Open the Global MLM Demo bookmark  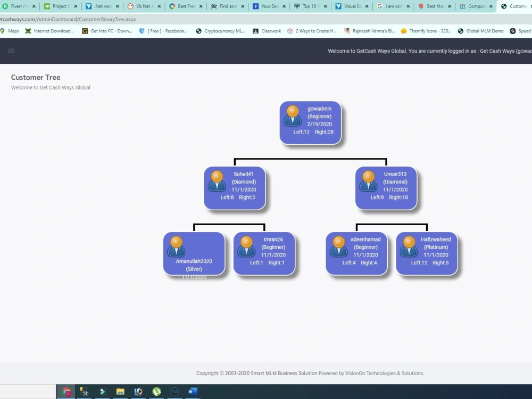481,31
